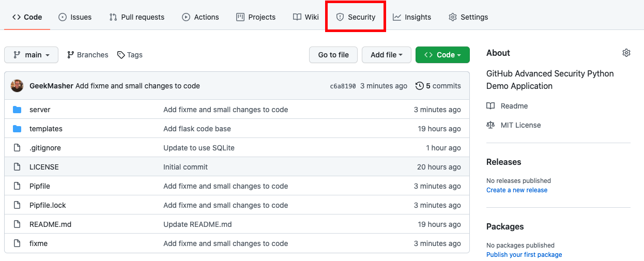Click the templates folder icon
The width and height of the screenshot is (644, 261).
(x=17, y=129)
